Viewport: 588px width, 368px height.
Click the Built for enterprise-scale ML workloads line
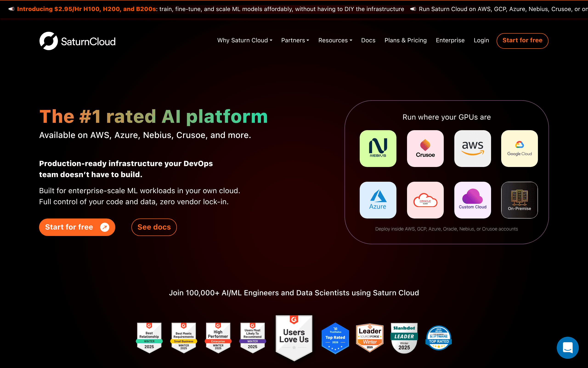[140, 191]
